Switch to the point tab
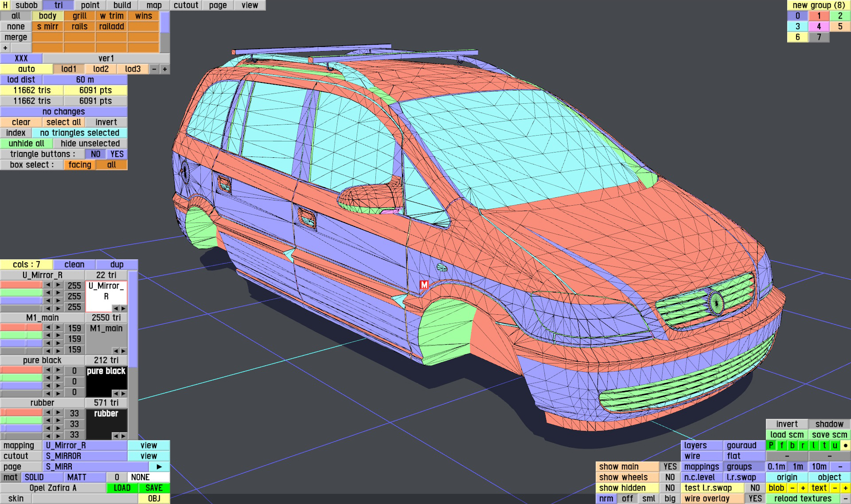Viewport: 851px width, 504px height. [x=90, y=5]
